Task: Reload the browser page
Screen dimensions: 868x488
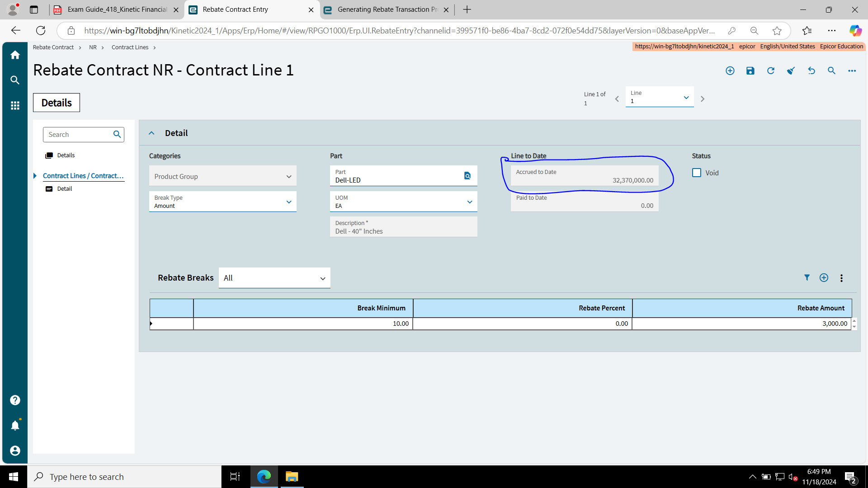Action: (41, 30)
